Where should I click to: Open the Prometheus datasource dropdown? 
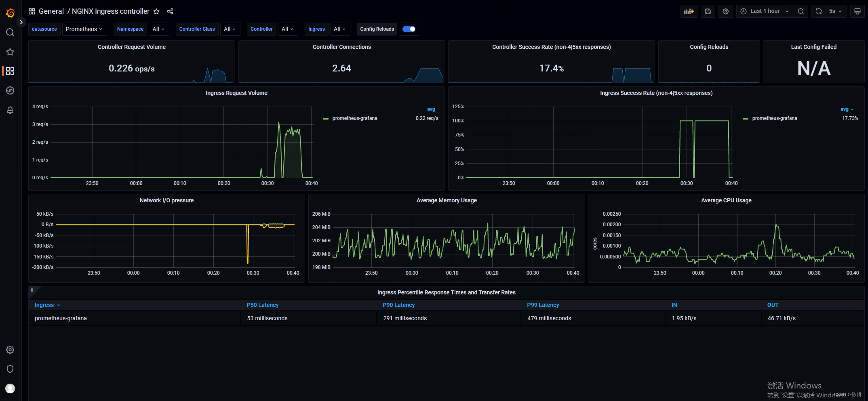[x=84, y=29]
